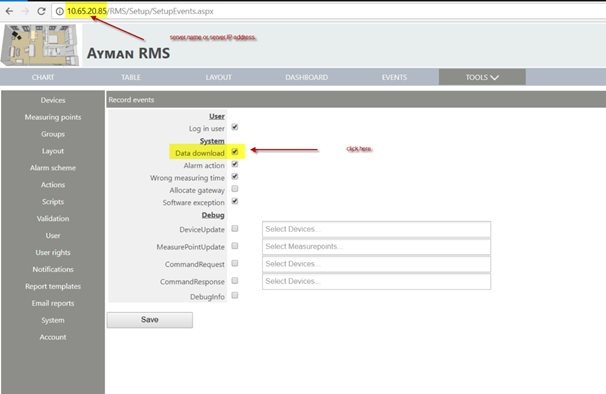Screen dimensions: 606x394
Task: Open Select Devices field for DeviceUpdate
Action: [376, 229]
